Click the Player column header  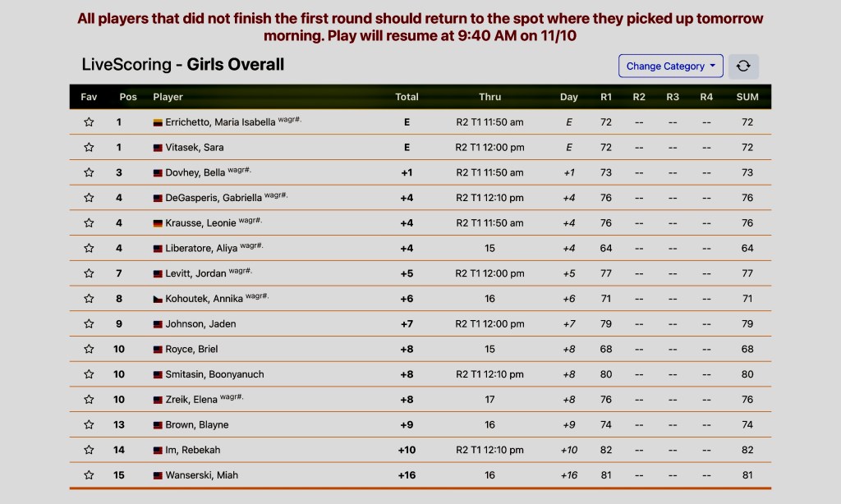(x=168, y=97)
